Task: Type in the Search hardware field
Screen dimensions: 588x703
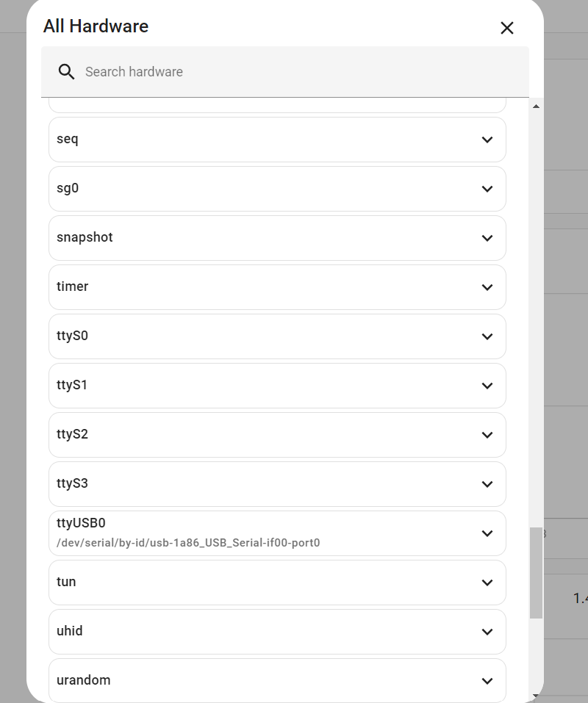Action: 294,72
